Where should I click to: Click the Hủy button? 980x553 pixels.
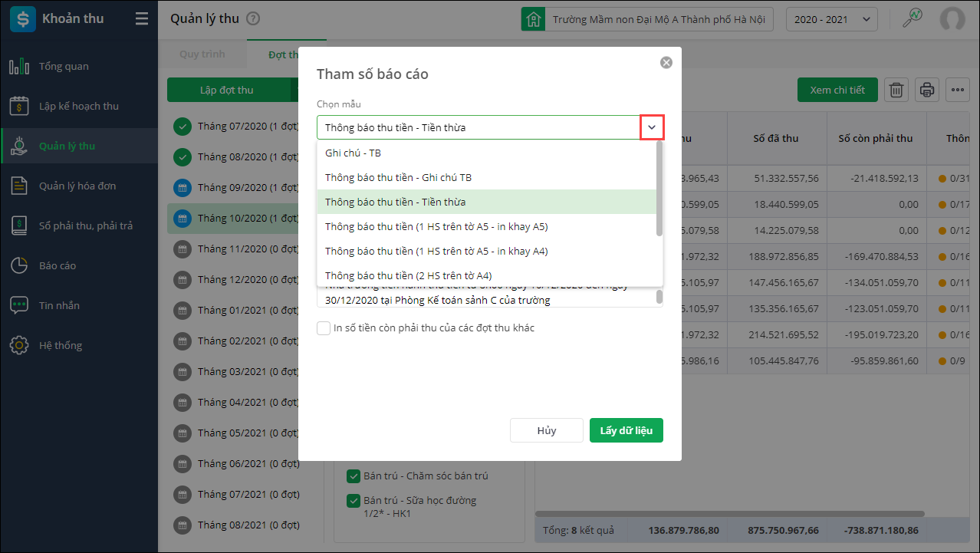(x=547, y=430)
